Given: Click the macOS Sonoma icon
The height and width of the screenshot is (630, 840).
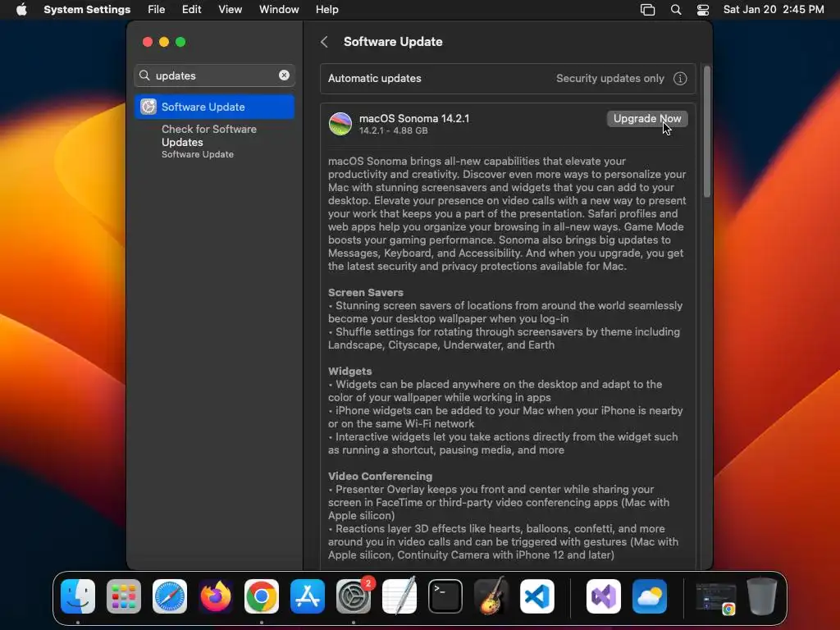Looking at the screenshot, I should coord(340,124).
